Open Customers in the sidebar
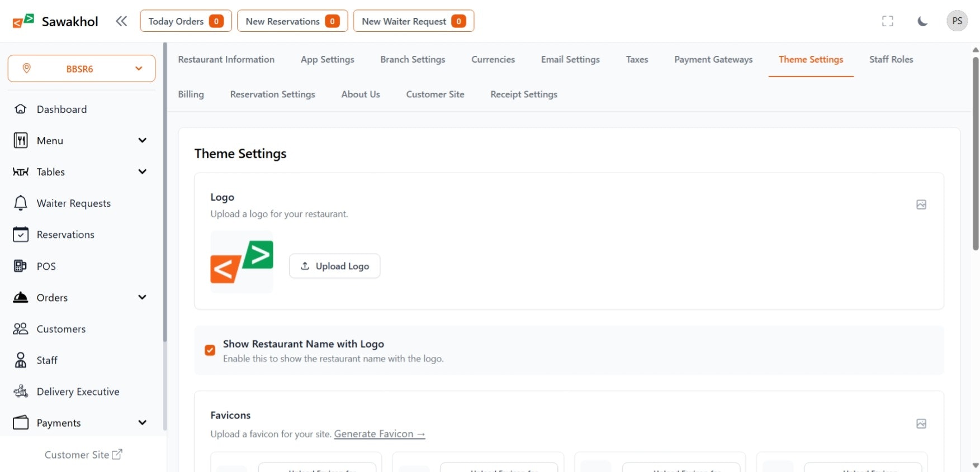Image resolution: width=980 pixels, height=472 pixels. coord(82,328)
